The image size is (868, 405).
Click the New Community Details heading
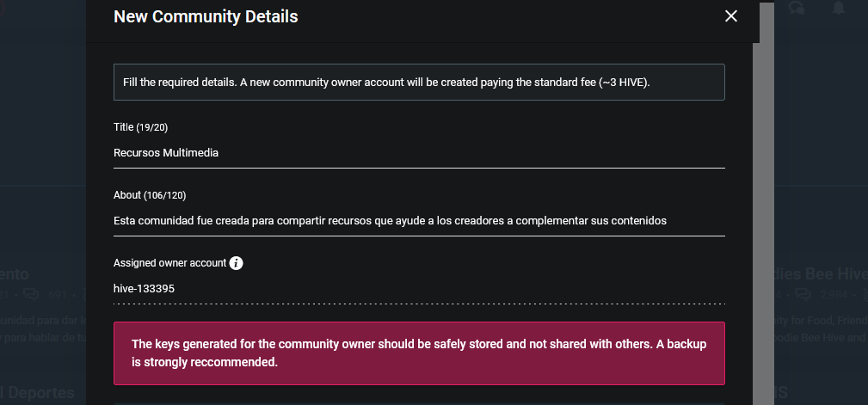click(206, 16)
